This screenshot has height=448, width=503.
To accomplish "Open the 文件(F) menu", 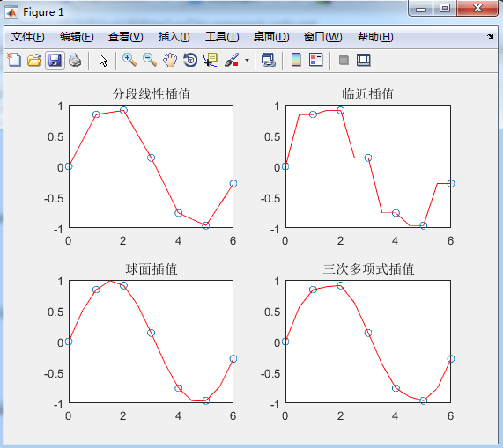I will click(28, 37).
